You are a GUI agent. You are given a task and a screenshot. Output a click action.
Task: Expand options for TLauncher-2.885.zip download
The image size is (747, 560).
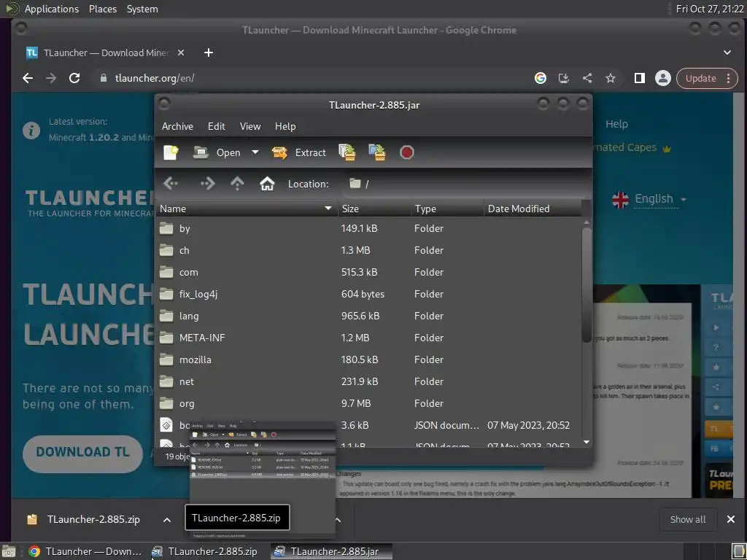coord(167,520)
